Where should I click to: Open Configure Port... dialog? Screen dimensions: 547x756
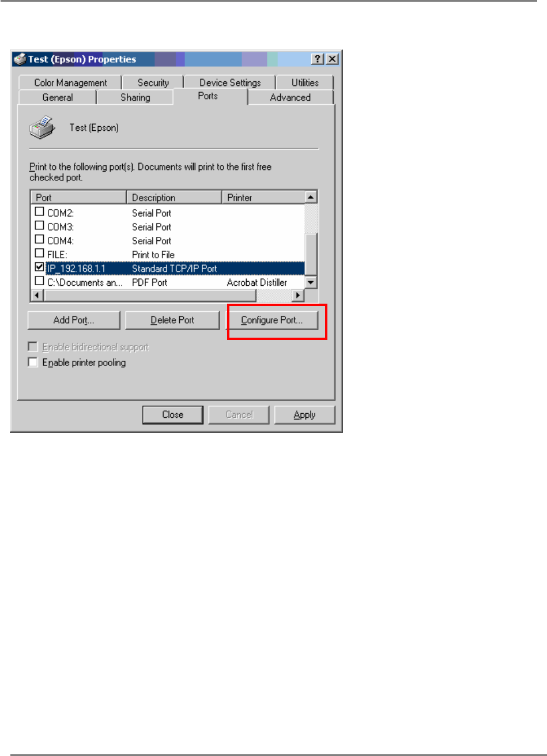coord(271,320)
